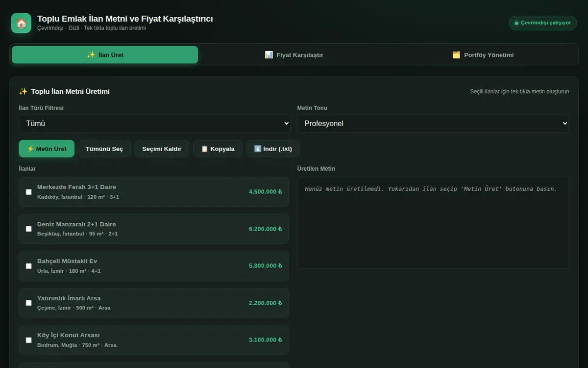This screenshot has height=368, width=588.
Task: Click the page title Toplu Emlak İlan Metni ve Fiyat Karşılaştırıcı
Action: point(125,19)
